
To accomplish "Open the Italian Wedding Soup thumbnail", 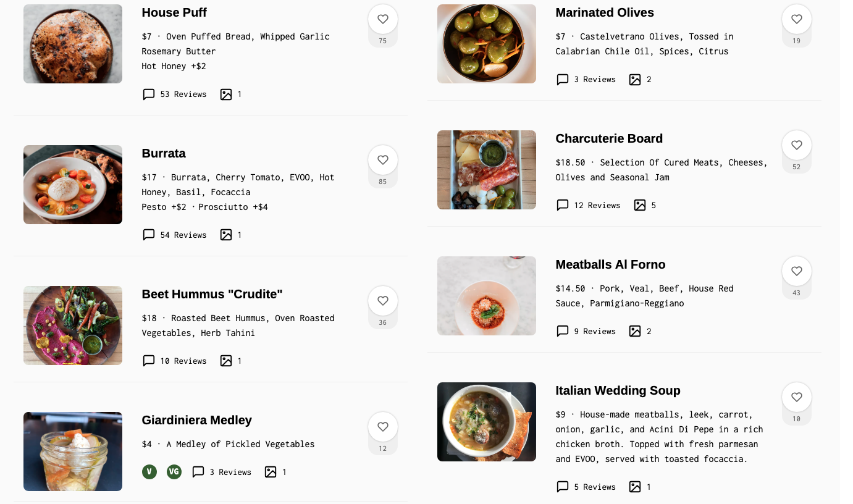I will 487,422.
